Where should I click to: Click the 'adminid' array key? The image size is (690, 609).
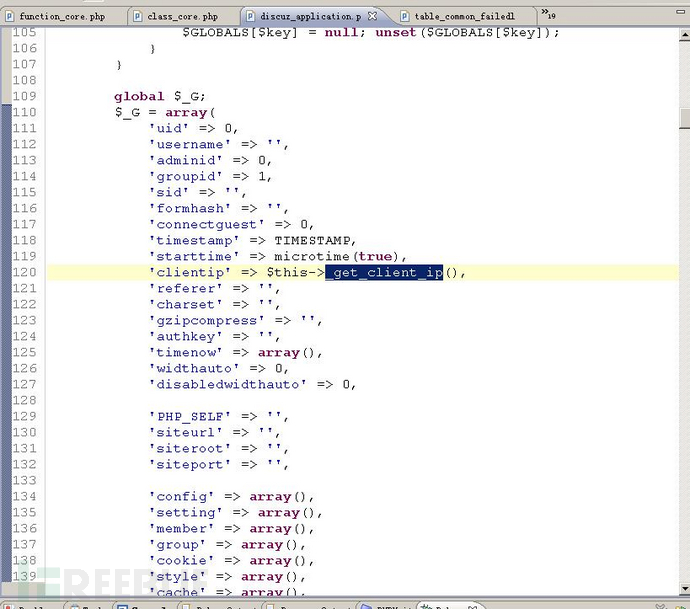(186, 160)
